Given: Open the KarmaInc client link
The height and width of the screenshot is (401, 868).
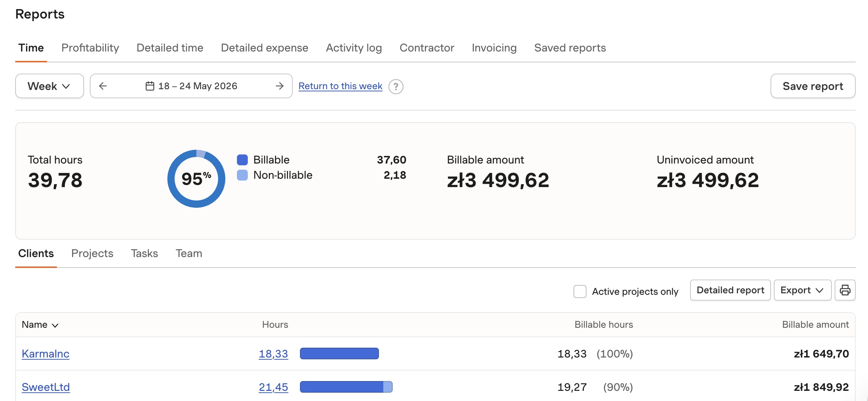Looking at the screenshot, I should (x=45, y=354).
